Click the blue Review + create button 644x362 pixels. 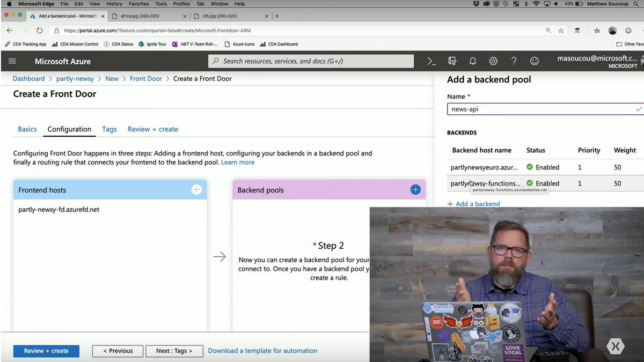pyautogui.click(x=46, y=351)
